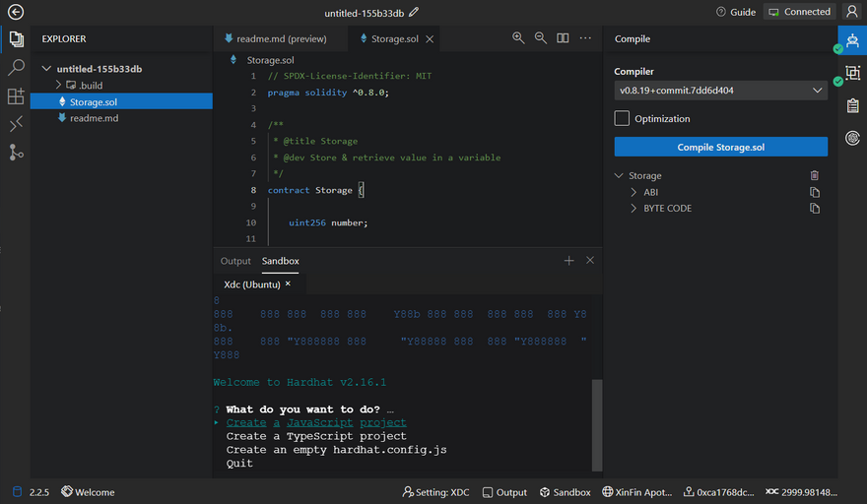Open the Compile panel icon on right rail
The width and height of the screenshot is (867, 504).
pyautogui.click(x=852, y=40)
